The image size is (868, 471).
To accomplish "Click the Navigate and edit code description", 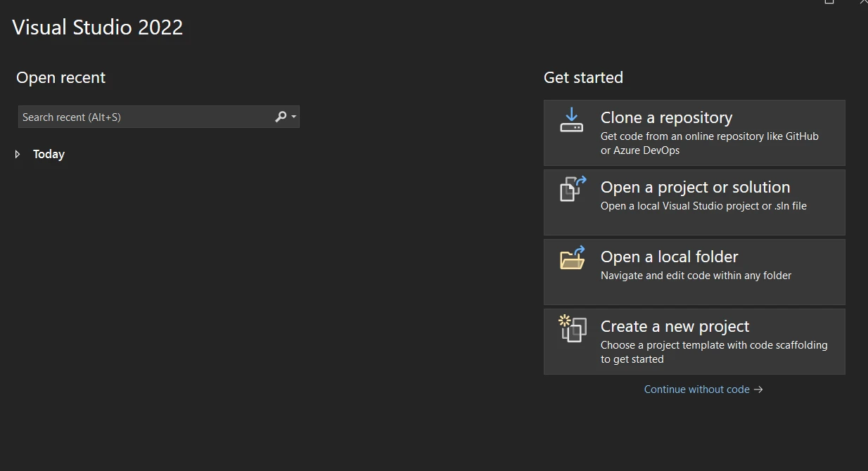I will pos(696,276).
